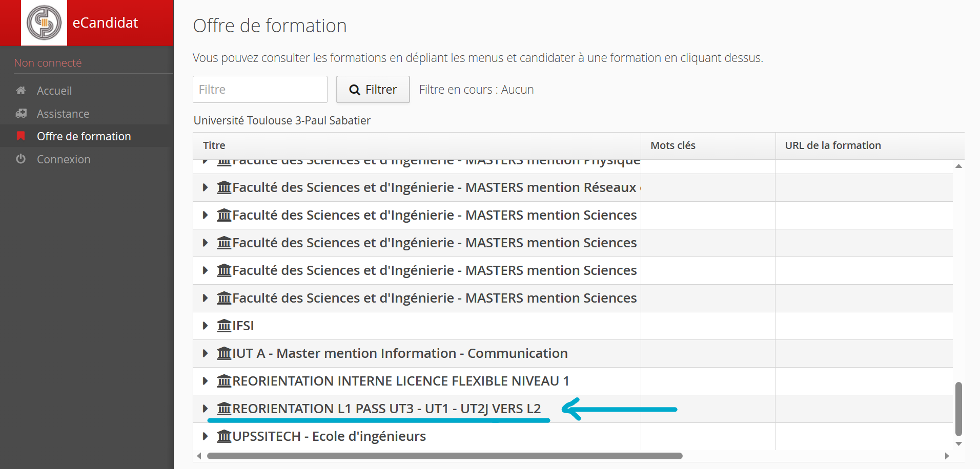Click the IUT A institution icon
Screen dimensions: 980x469
click(x=224, y=353)
